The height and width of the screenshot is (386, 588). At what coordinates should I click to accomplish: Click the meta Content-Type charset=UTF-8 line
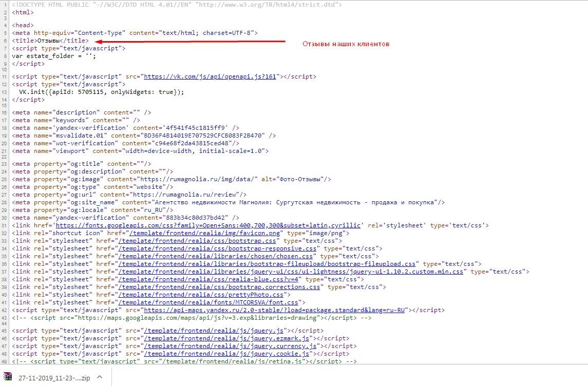point(135,33)
